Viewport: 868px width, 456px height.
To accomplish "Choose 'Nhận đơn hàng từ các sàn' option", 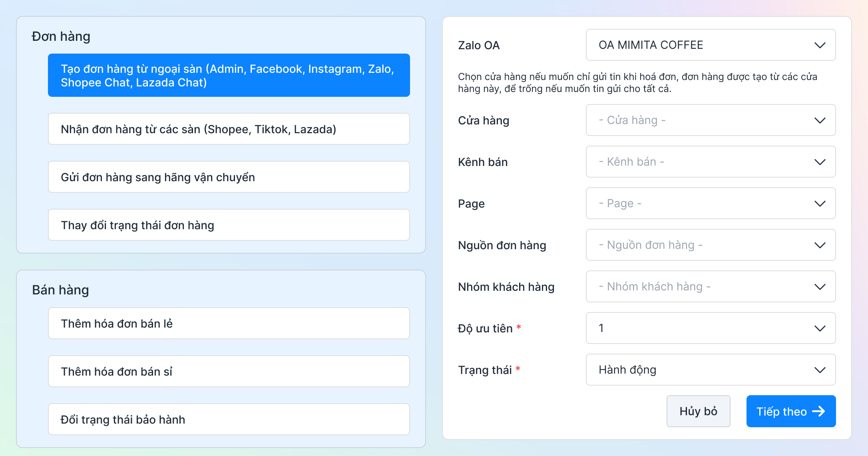I will coord(229,129).
